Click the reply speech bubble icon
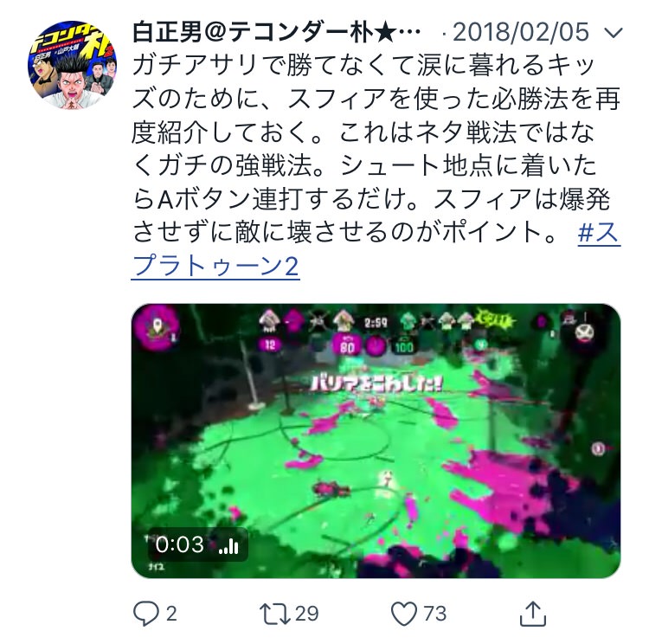 coord(145,613)
